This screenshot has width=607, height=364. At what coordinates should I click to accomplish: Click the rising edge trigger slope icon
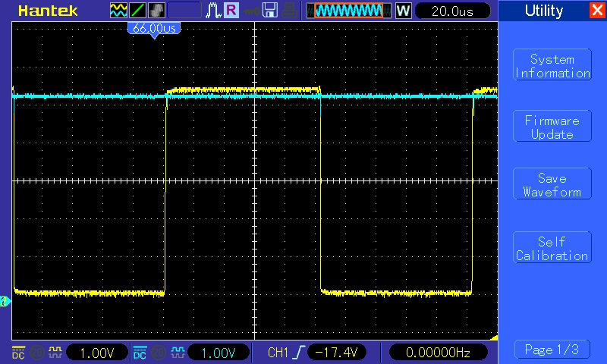click(298, 353)
